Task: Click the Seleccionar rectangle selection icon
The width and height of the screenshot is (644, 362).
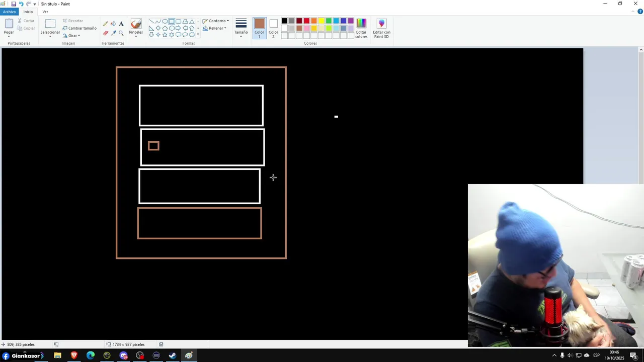Action: [50, 23]
